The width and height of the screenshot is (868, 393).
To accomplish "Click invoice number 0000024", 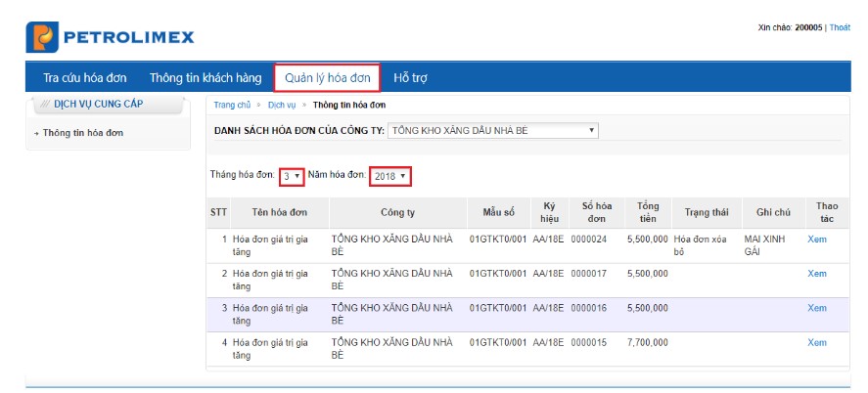I will click(x=589, y=240).
